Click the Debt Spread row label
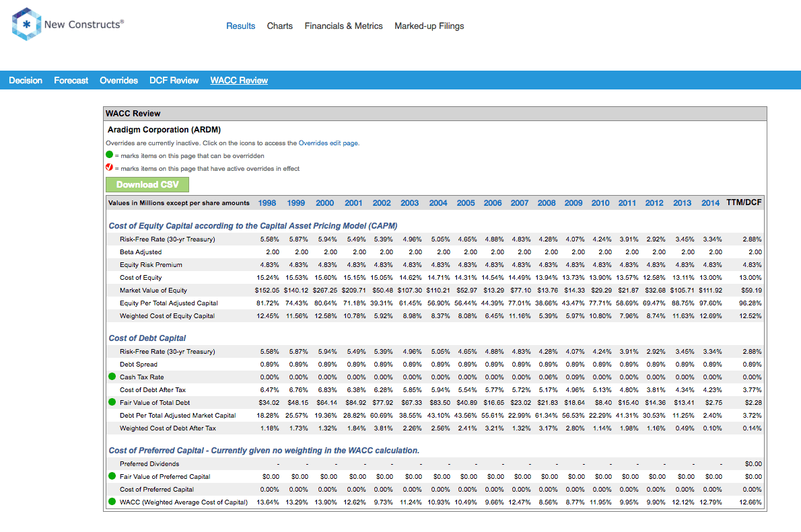Viewport: 801px width, 532px height. pos(139,365)
